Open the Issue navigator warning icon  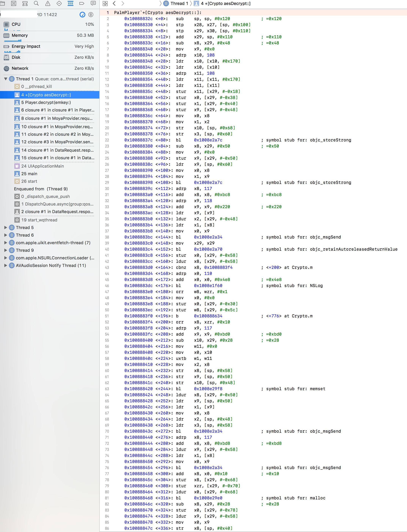click(x=48, y=3)
